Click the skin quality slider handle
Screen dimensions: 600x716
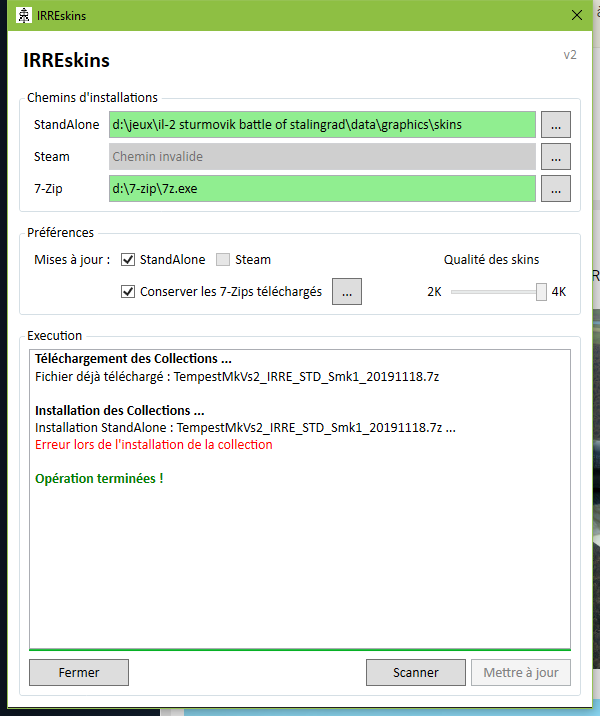point(541,292)
